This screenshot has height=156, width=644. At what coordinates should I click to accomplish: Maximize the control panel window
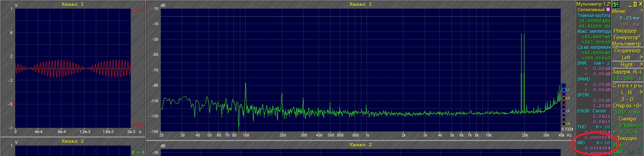(x=636, y=4)
